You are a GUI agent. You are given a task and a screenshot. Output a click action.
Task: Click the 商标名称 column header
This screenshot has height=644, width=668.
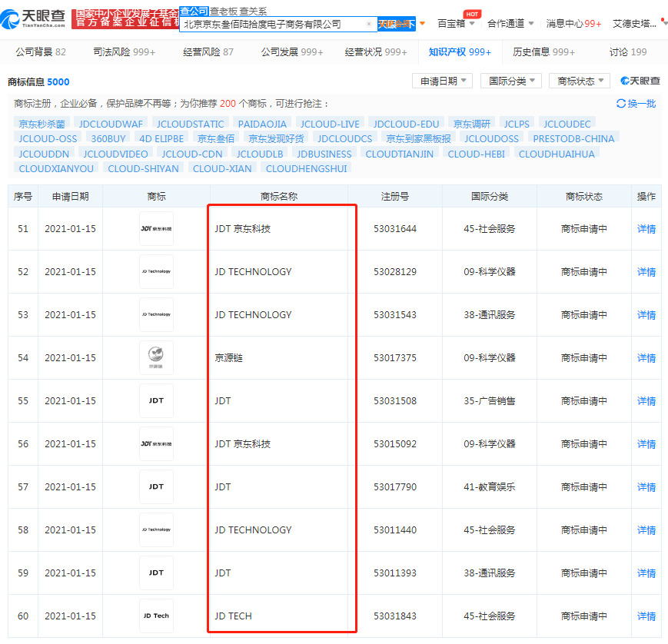(279, 197)
